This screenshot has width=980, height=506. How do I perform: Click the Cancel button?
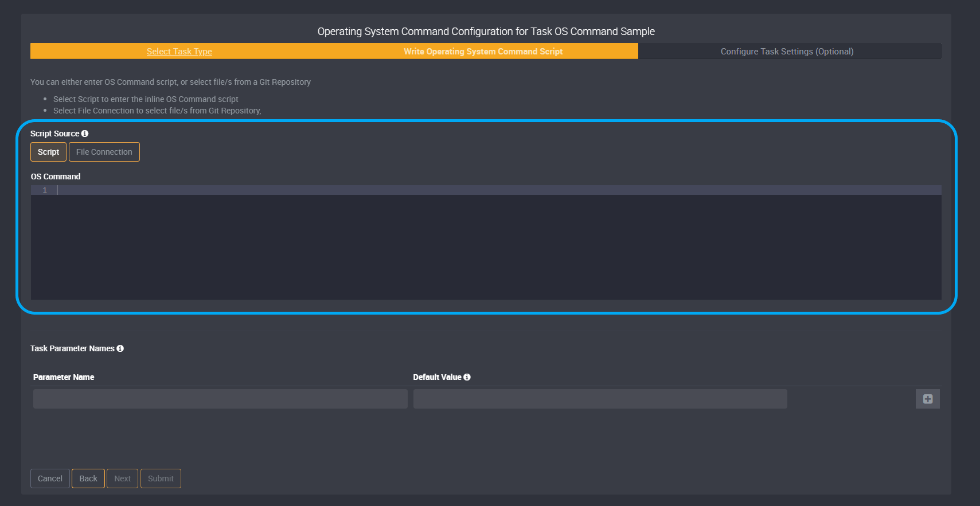(x=50, y=478)
